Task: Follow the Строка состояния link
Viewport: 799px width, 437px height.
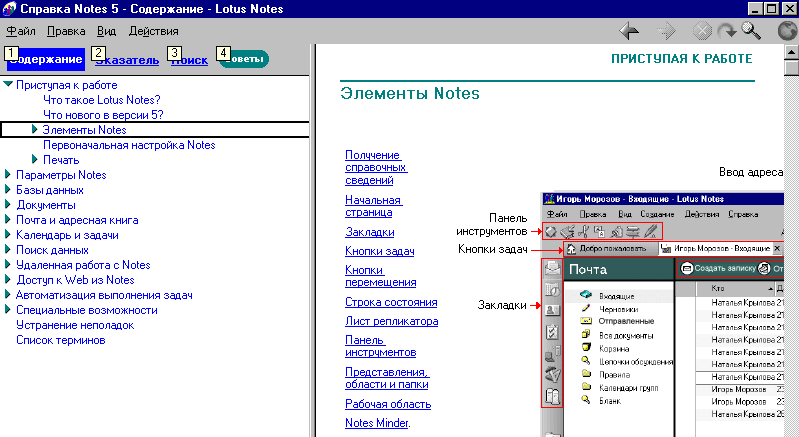Action: point(391,302)
